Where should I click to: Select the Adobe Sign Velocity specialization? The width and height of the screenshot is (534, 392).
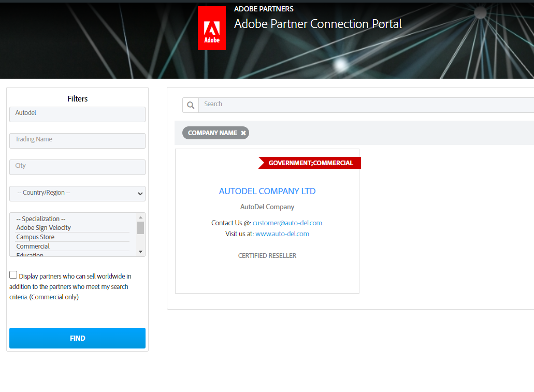click(x=44, y=227)
